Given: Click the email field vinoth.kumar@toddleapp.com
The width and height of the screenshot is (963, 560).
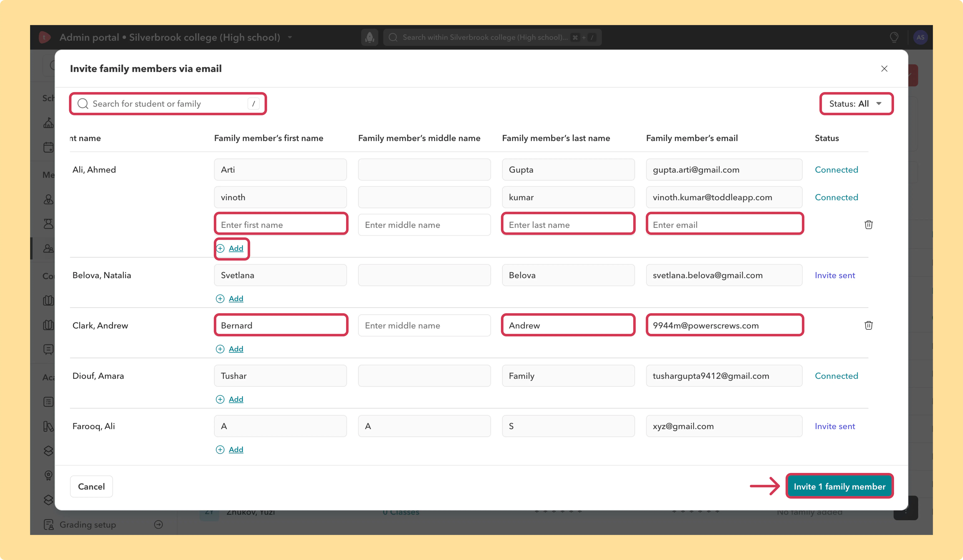Looking at the screenshot, I should (724, 197).
